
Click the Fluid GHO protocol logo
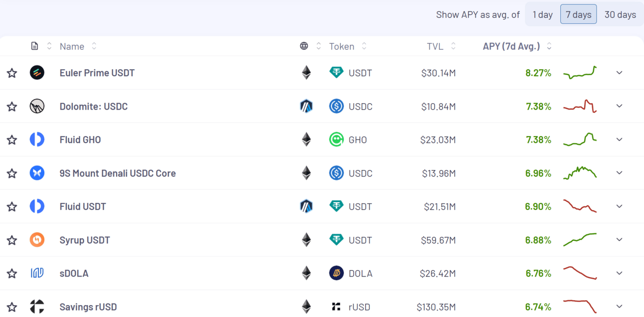(37, 140)
